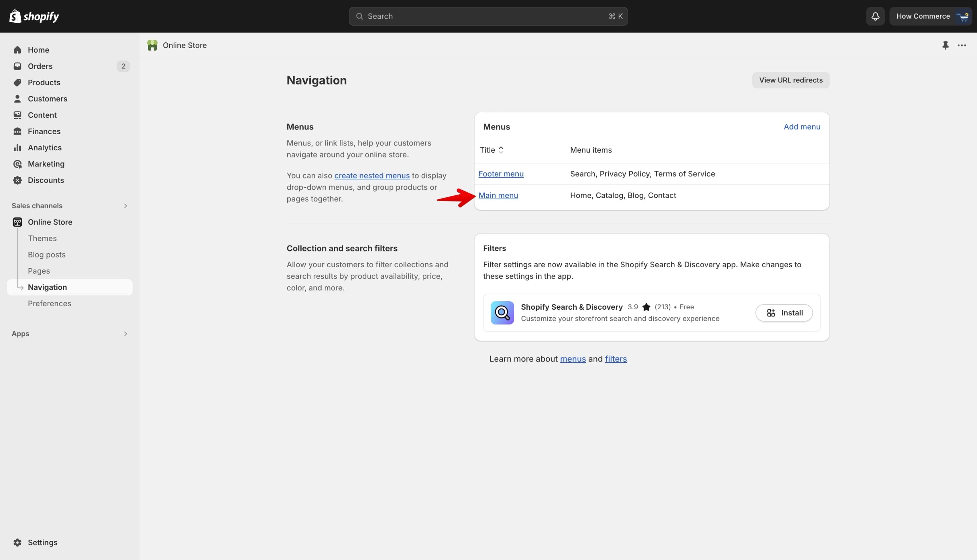Click the Discounts badge icon
The image size is (977, 560).
pos(17,180)
